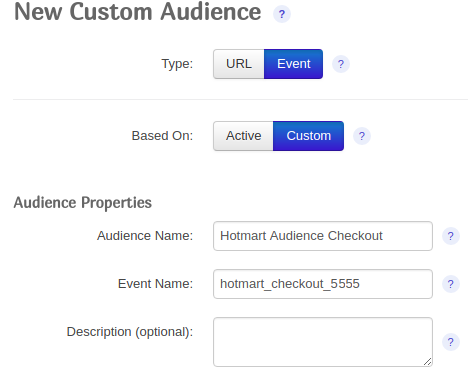Open help icon beside New Custom Audience title

[282, 14]
